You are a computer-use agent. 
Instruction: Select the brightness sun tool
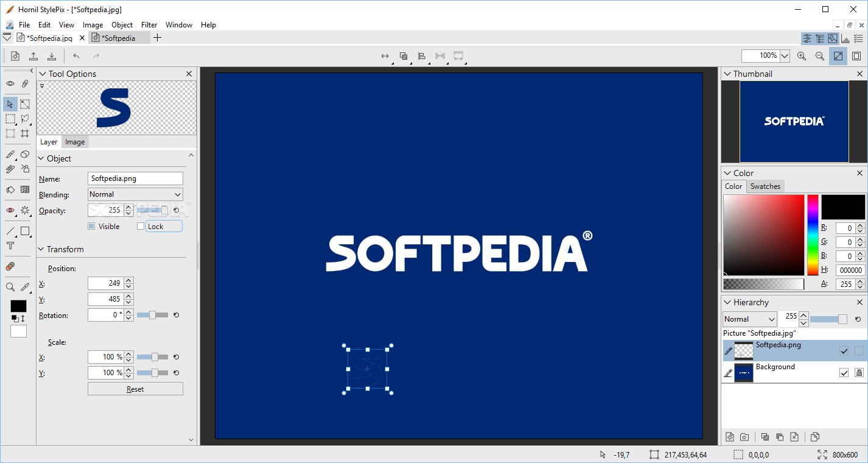pyautogui.click(x=25, y=210)
